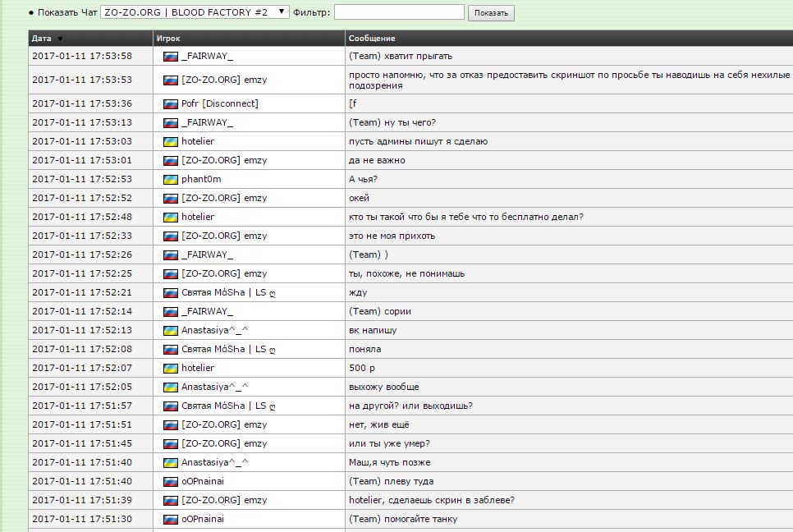Click oOPnainai's flag in the 17:51:30 row
This screenshot has width=793, height=532.
[x=171, y=519]
